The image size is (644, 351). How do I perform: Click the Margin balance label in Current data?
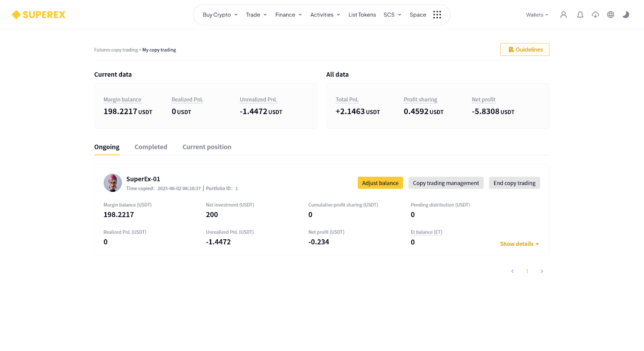tap(122, 100)
